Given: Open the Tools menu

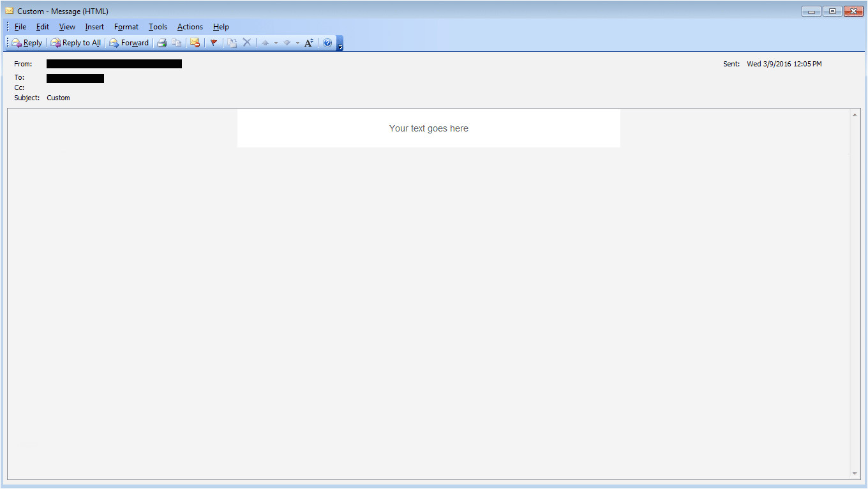Looking at the screenshot, I should pos(158,27).
